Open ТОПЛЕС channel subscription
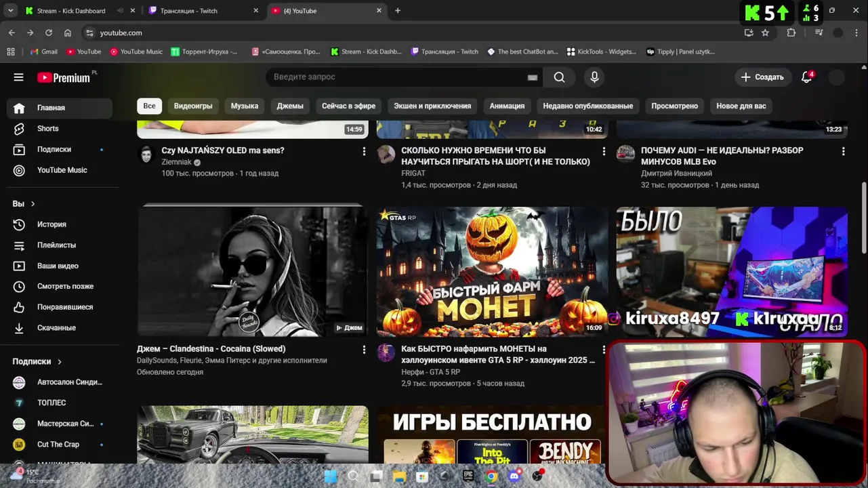Viewport: 868px width, 488px height. click(60, 403)
